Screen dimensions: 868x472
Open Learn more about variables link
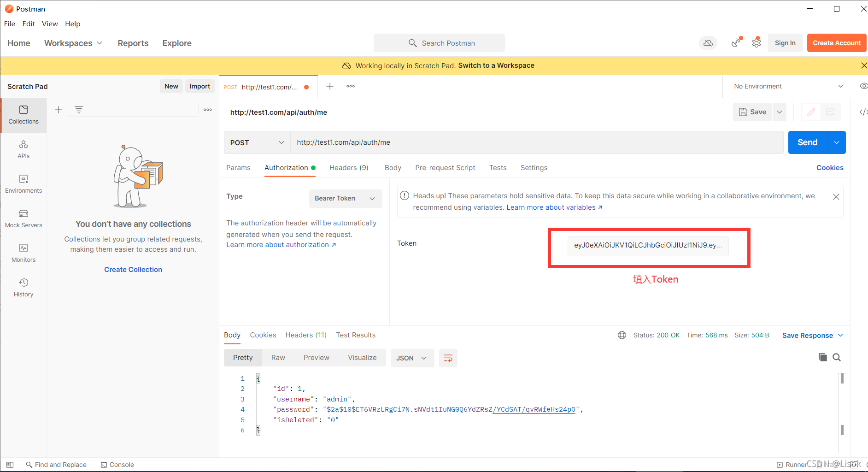point(554,207)
